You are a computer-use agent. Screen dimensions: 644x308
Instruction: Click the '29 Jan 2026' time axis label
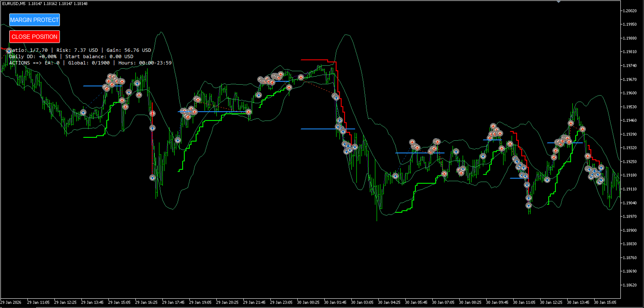click(11, 303)
